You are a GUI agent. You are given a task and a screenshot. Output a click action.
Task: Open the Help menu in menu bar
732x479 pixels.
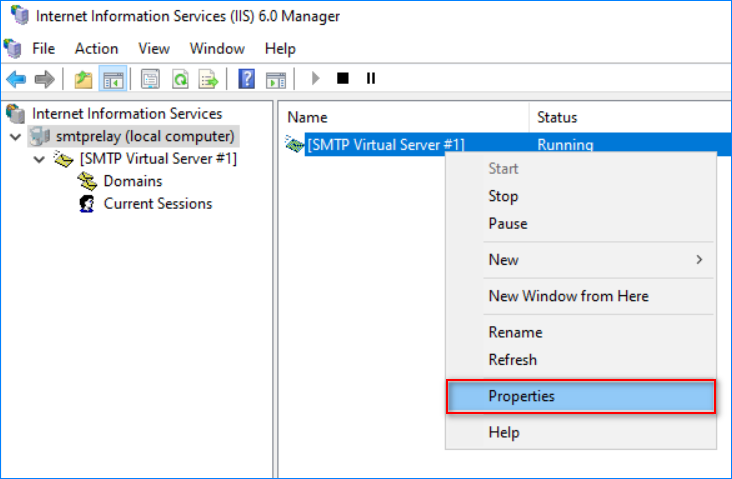coord(280,49)
